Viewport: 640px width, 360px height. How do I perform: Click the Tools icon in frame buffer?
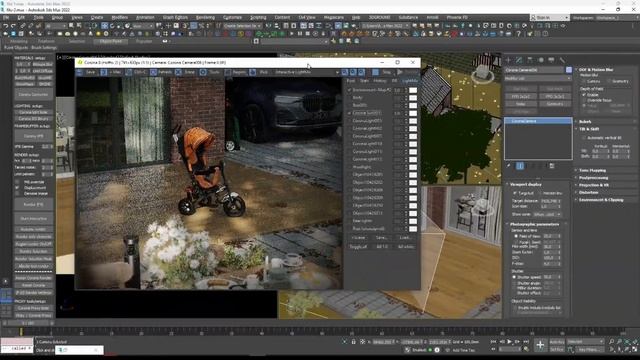click(x=203, y=72)
